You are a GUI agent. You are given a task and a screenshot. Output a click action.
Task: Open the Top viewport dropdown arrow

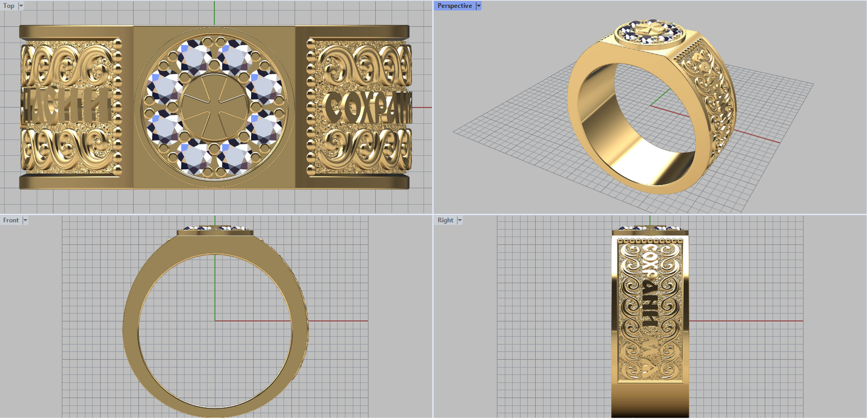click(x=21, y=6)
